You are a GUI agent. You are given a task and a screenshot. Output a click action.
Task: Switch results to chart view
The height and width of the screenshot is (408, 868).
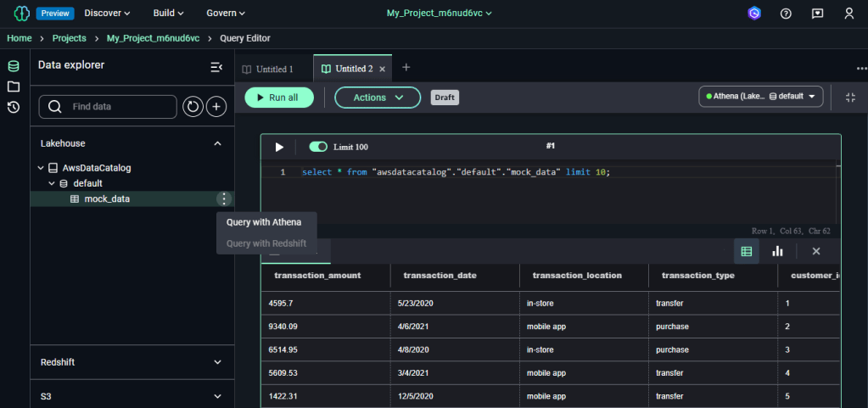pos(777,251)
